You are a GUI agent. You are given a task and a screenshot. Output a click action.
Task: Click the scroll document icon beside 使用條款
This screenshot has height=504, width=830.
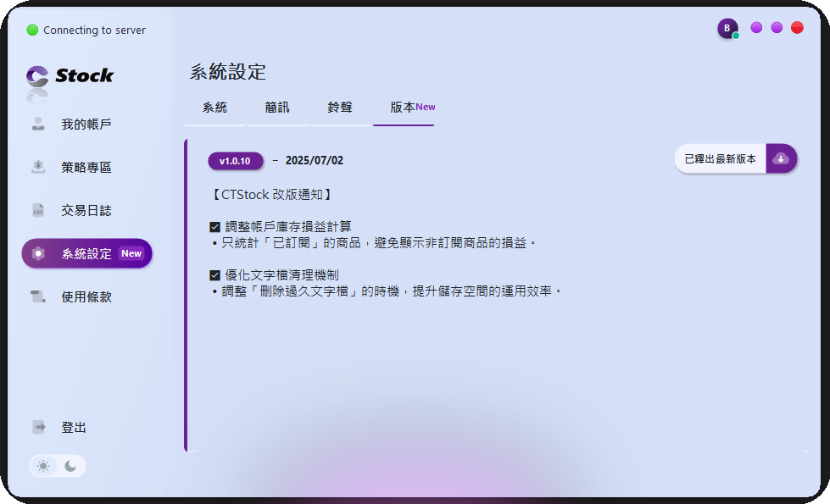37,296
